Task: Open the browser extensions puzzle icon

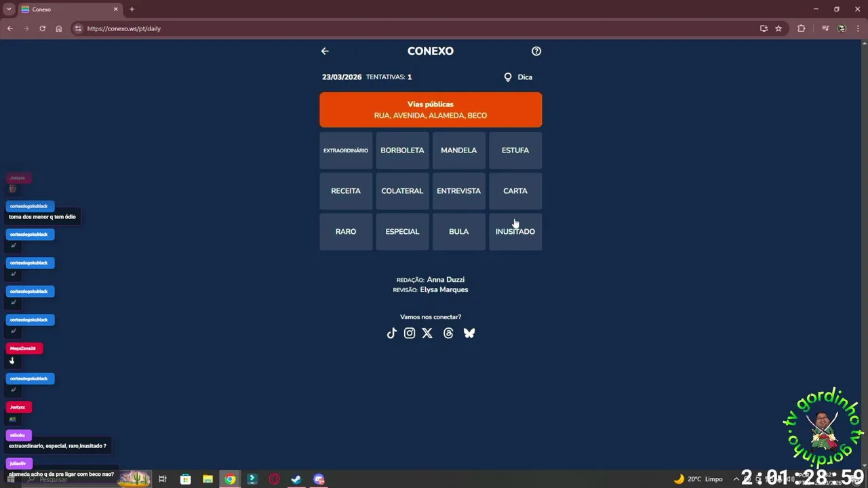Action: (x=802, y=28)
